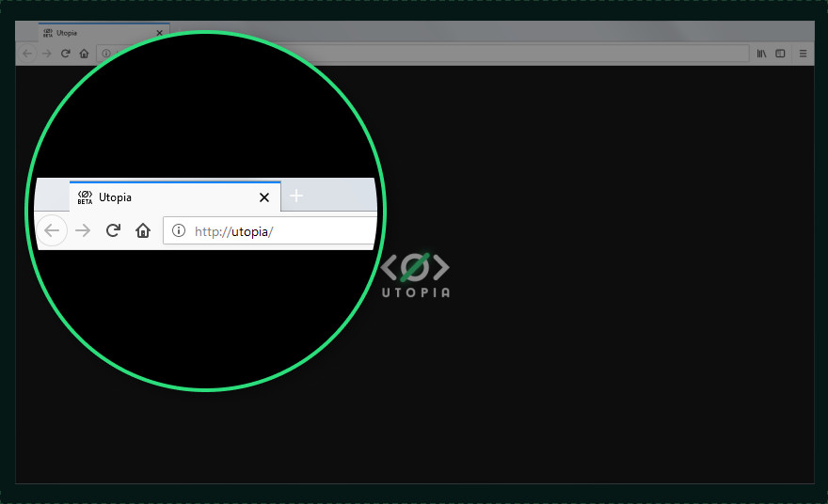The image size is (828, 504).
Task: Close the small dimmed Utopia tab
Action: coord(159,33)
